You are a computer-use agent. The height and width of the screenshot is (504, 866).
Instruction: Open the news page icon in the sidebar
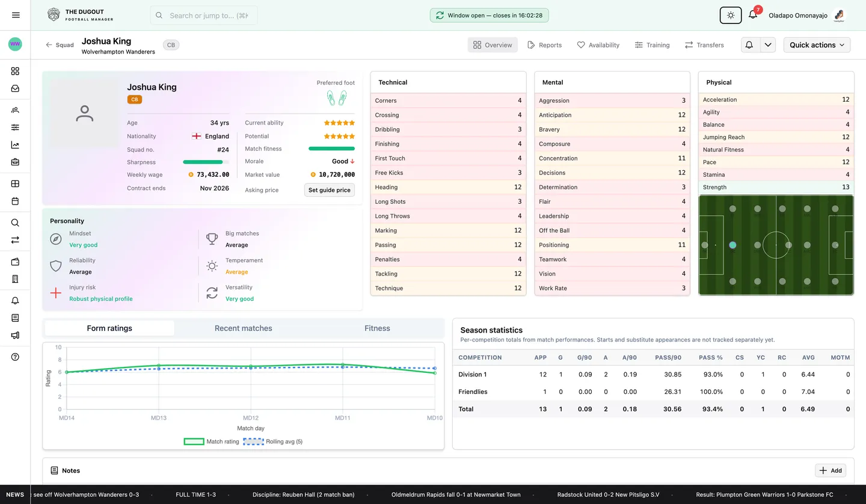click(x=15, y=318)
